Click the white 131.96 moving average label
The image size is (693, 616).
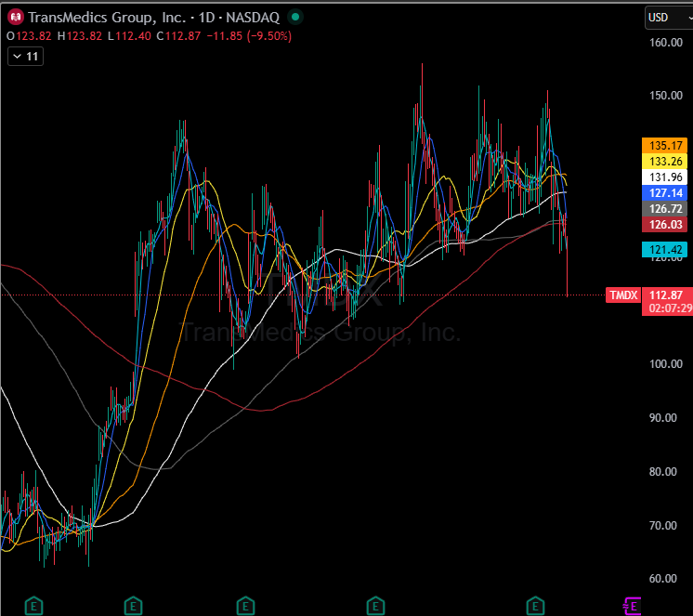pyautogui.click(x=664, y=177)
